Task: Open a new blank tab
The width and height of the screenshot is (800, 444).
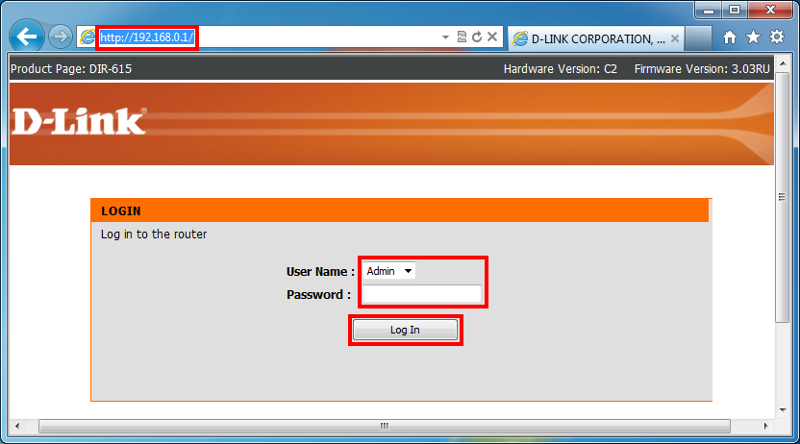Action: (698, 39)
